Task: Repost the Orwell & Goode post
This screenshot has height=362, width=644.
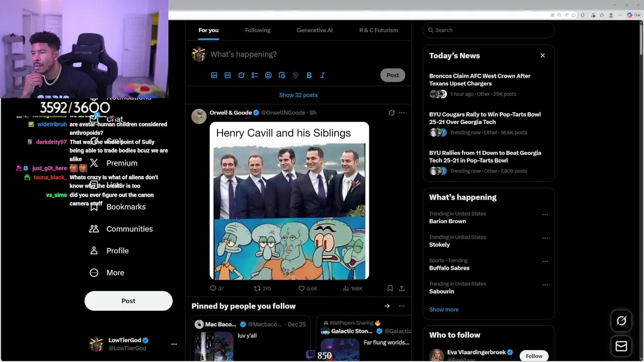Action: pyautogui.click(x=263, y=289)
